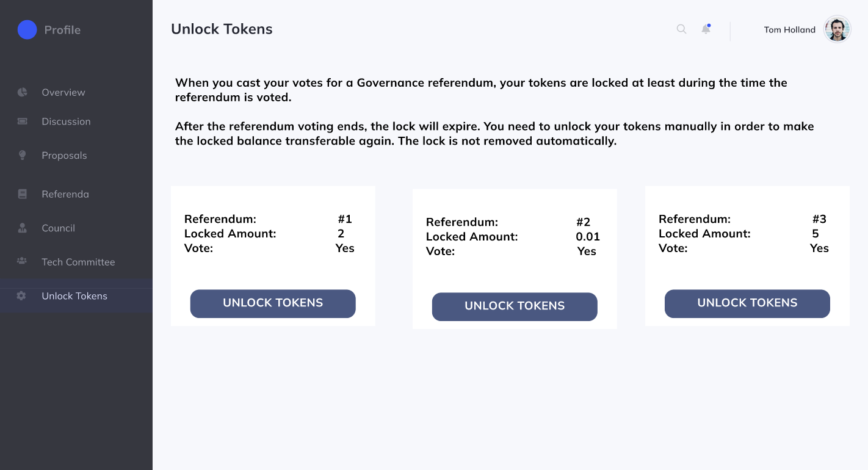Click the Overview pie chart icon

click(23, 92)
